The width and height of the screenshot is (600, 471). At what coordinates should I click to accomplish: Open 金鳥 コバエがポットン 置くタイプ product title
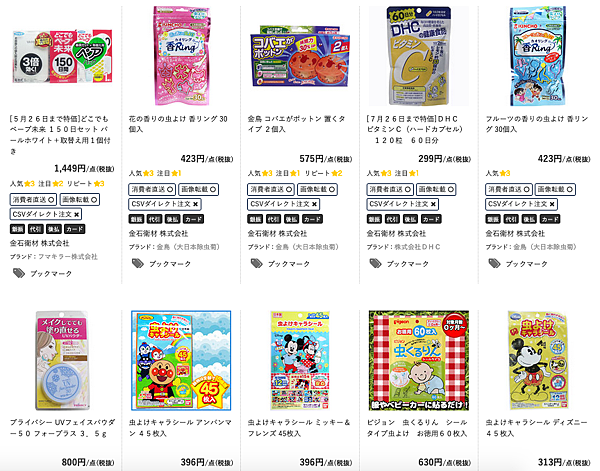coord(296,124)
